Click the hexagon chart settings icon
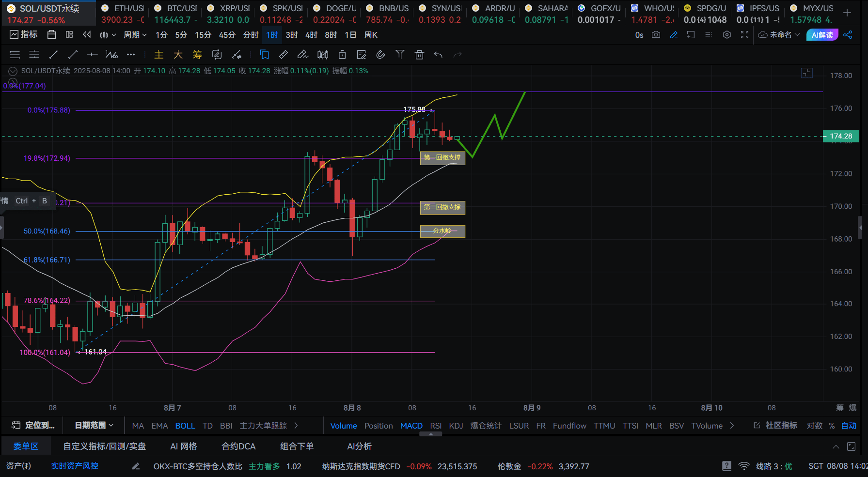The width and height of the screenshot is (868, 477). pos(726,35)
